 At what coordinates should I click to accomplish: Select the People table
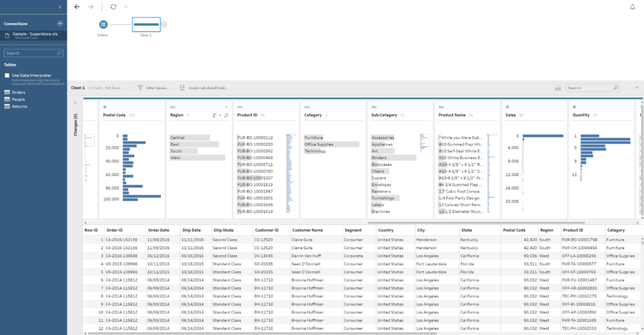pos(19,99)
